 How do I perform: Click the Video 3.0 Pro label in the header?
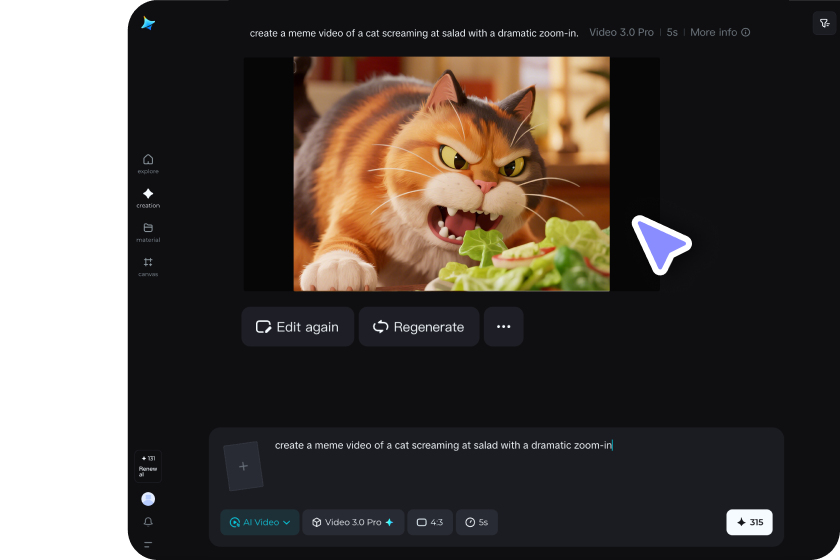pos(621,32)
